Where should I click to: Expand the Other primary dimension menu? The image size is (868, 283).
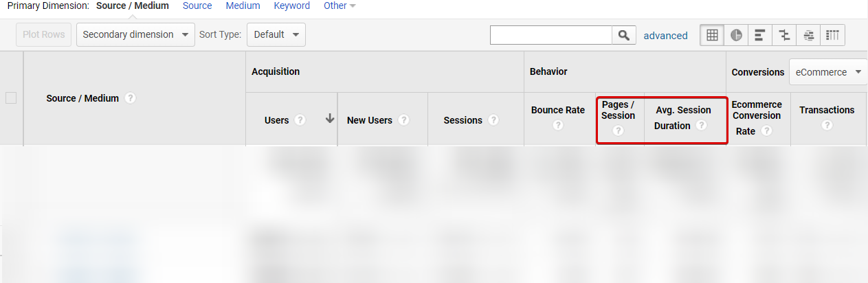[340, 5]
